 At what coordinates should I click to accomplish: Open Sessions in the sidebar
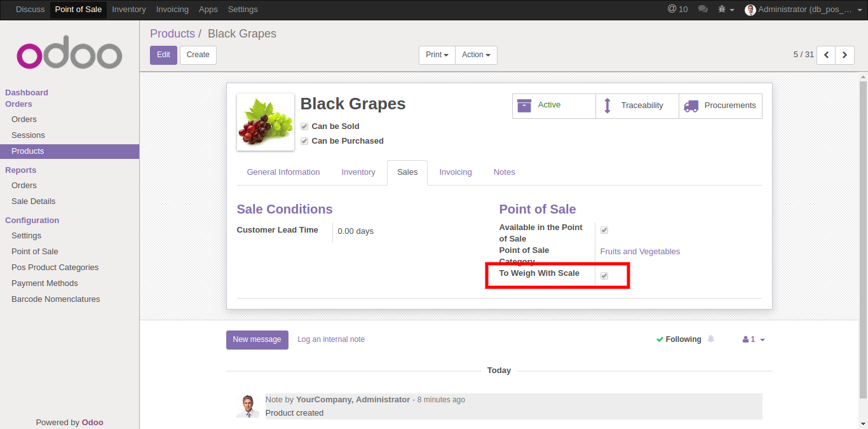[28, 135]
